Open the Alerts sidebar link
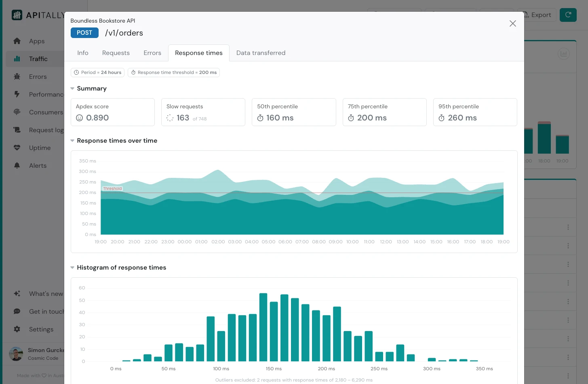Image resolution: width=588 pixels, height=384 pixels. pyautogui.click(x=38, y=166)
